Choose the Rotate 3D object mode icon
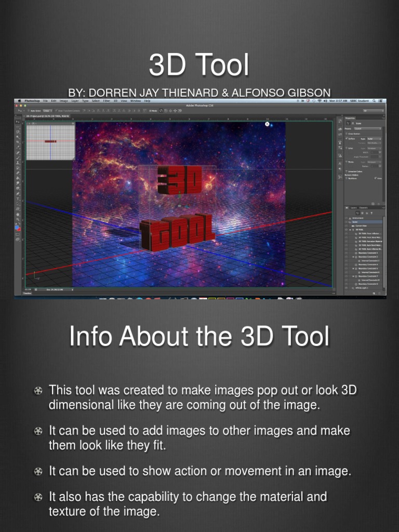This screenshot has width=399, height=532. pyautogui.click(x=161, y=111)
